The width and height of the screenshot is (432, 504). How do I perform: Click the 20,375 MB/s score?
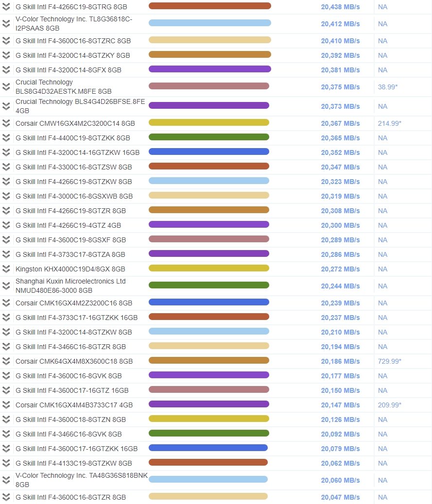click(x=340, y=87)
